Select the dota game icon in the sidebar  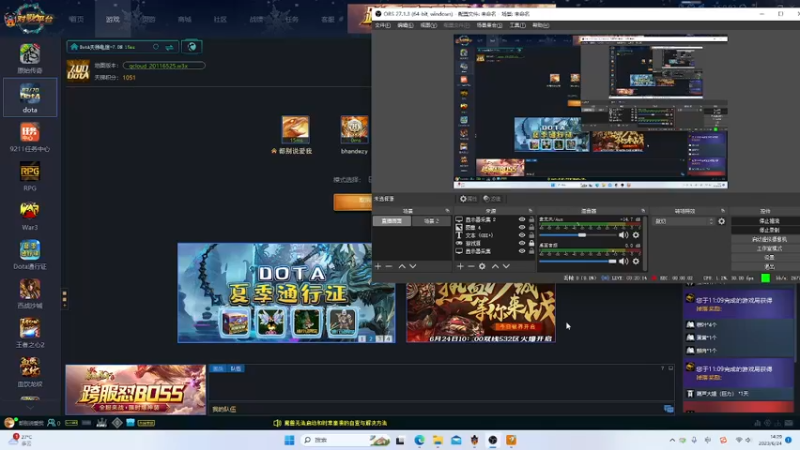point(30,97)
